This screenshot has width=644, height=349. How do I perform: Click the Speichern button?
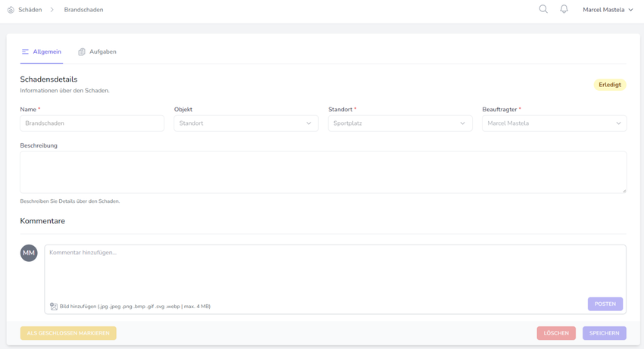(x=604, y=333)
